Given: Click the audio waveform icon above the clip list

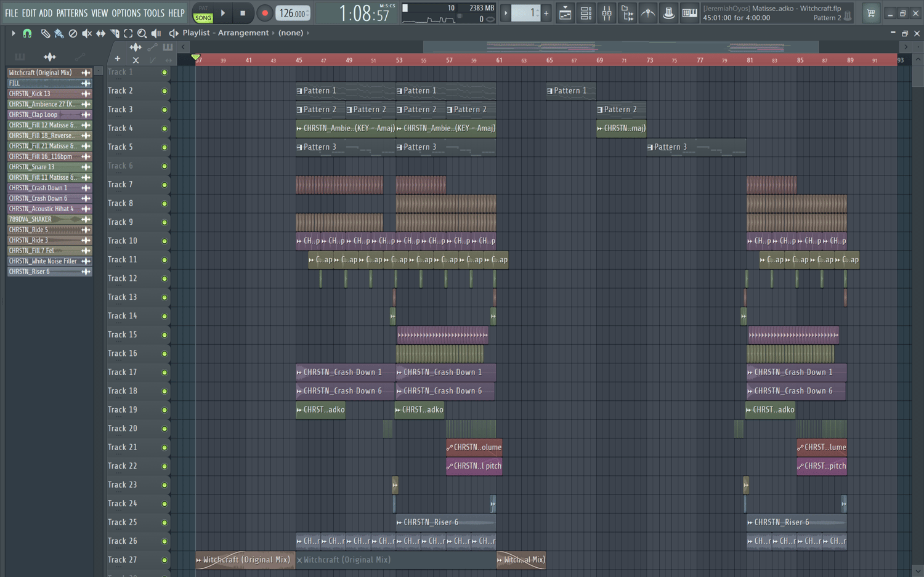Looking at the screenshot, I should coord(50,57).
